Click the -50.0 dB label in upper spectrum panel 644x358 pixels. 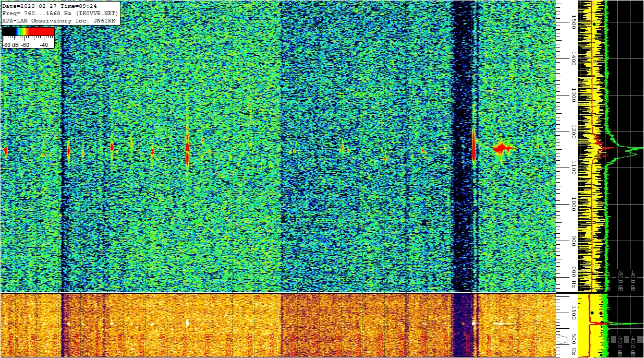click(x=621, y=280)
